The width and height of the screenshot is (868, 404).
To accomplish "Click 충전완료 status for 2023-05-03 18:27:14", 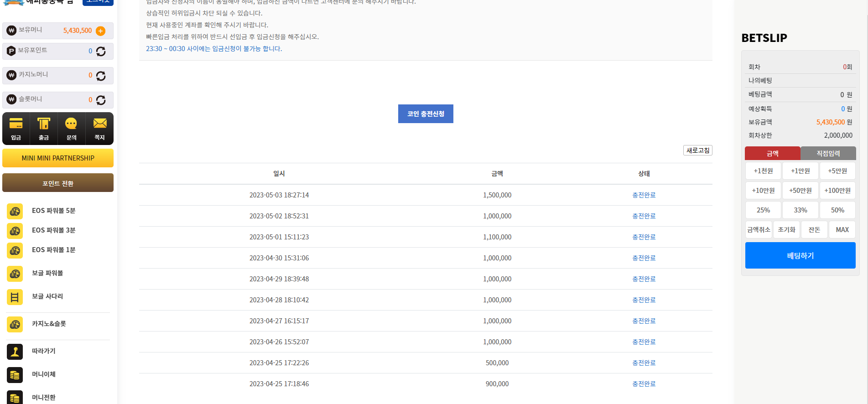I will [x=644, y=195].
